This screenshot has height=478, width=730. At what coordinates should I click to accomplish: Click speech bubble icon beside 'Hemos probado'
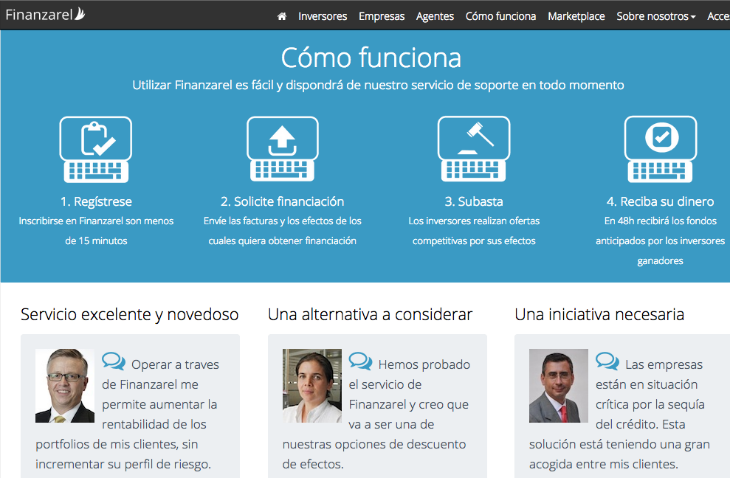(360, 361)
